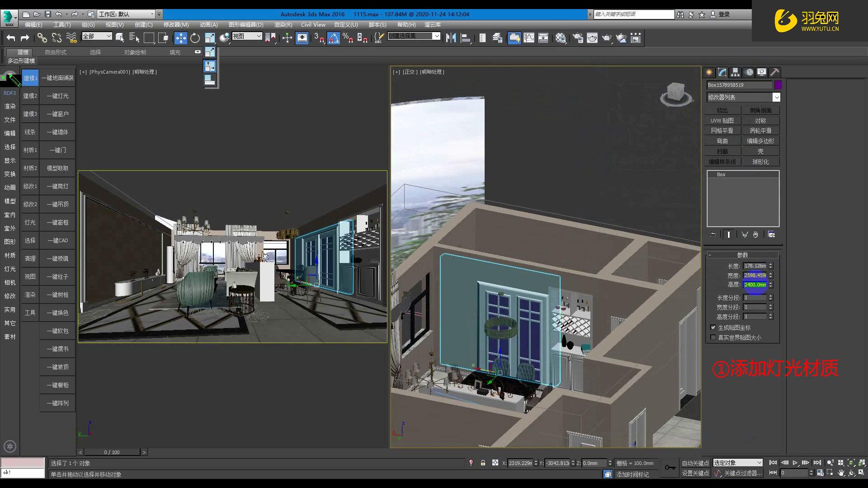Switch to the Create panel sun icon
Screen dimensions: 868x488
708,72
